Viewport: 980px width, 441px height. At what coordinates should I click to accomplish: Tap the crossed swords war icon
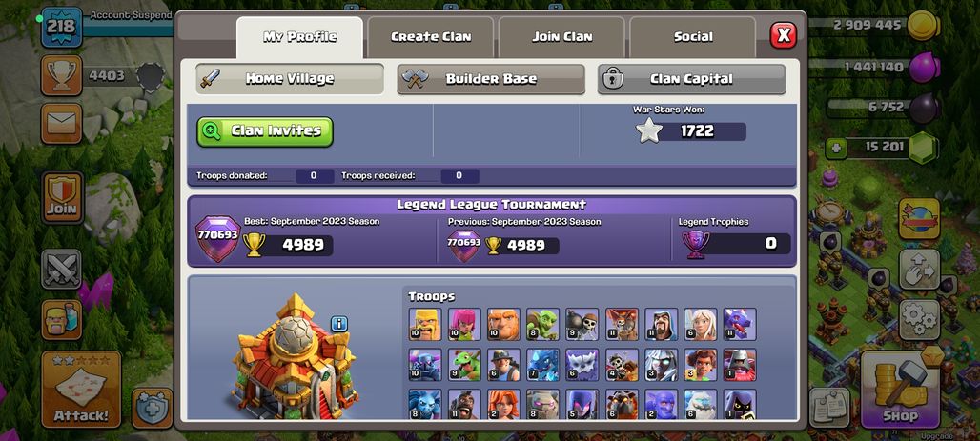click(62, 270)
